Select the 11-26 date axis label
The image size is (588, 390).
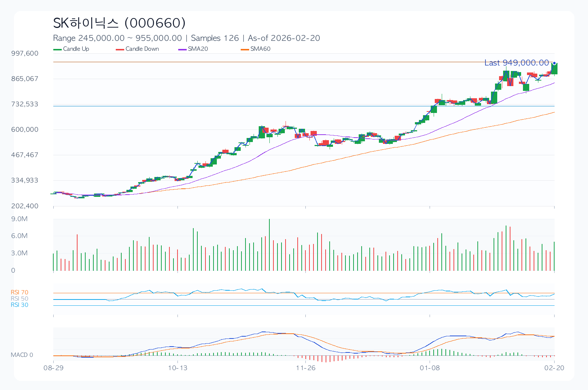click(x=306, y=368)
